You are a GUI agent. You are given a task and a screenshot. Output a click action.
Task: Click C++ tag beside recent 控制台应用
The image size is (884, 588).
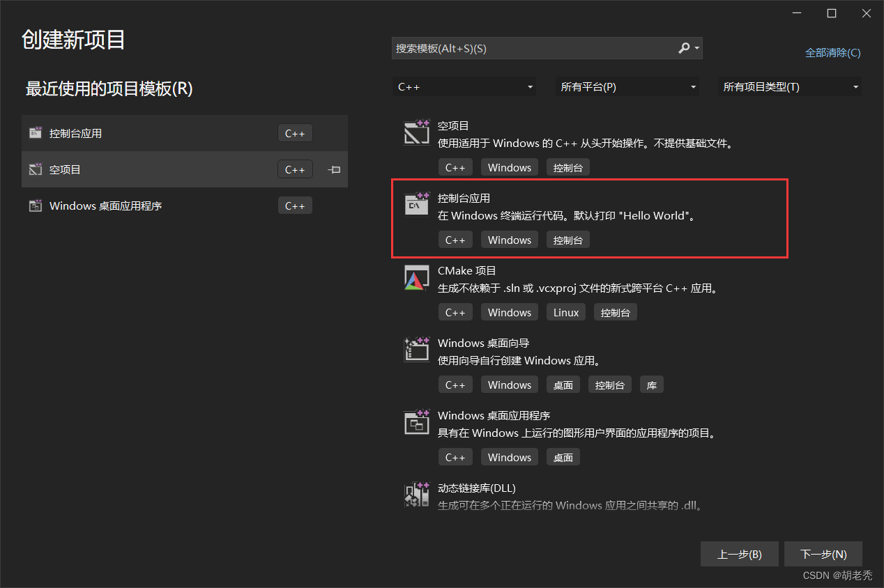[x=295, y=133]
